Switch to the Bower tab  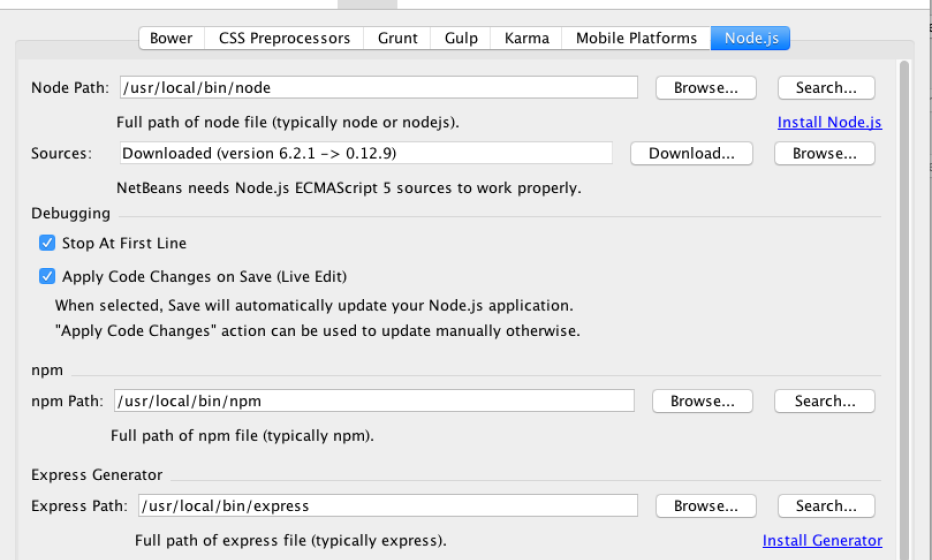tap(171, 38)
